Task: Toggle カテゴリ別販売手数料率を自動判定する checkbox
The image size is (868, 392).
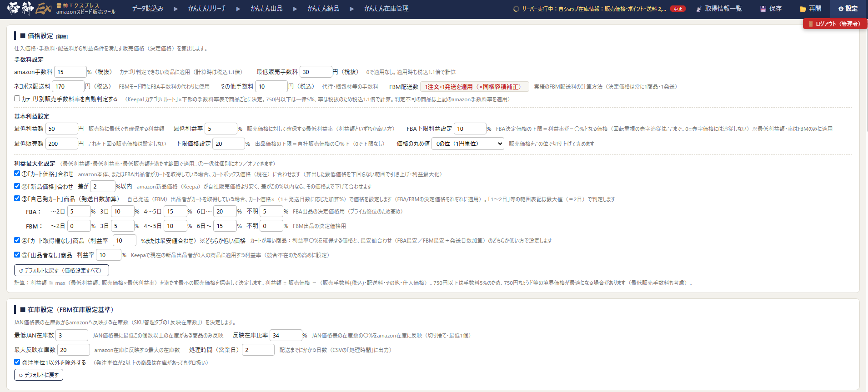Action: click(x=17, y=98)
